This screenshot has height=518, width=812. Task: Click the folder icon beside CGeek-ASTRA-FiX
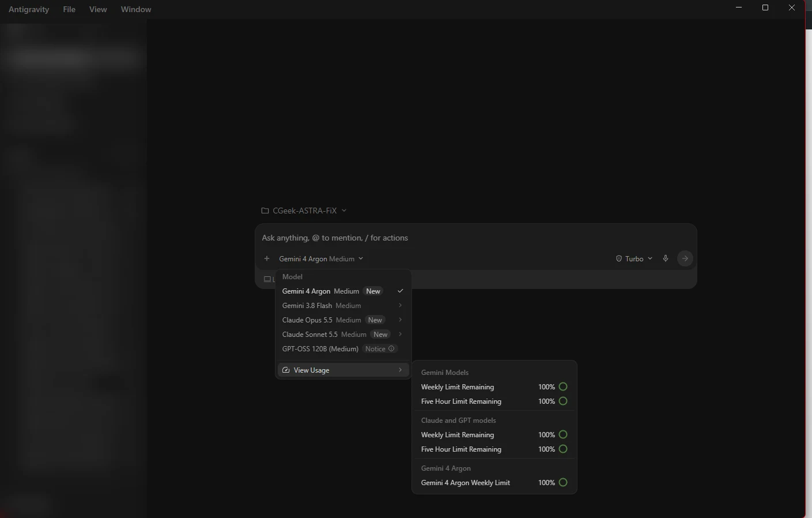(x=265, y=211)
